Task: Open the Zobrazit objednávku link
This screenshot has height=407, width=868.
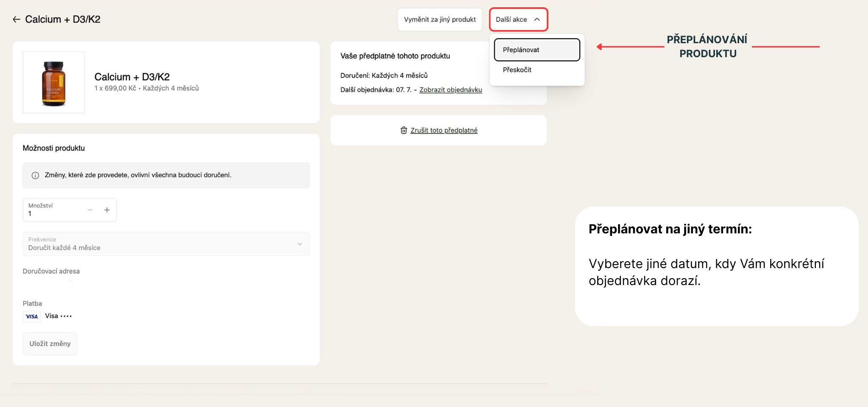Action: point(451,90)
